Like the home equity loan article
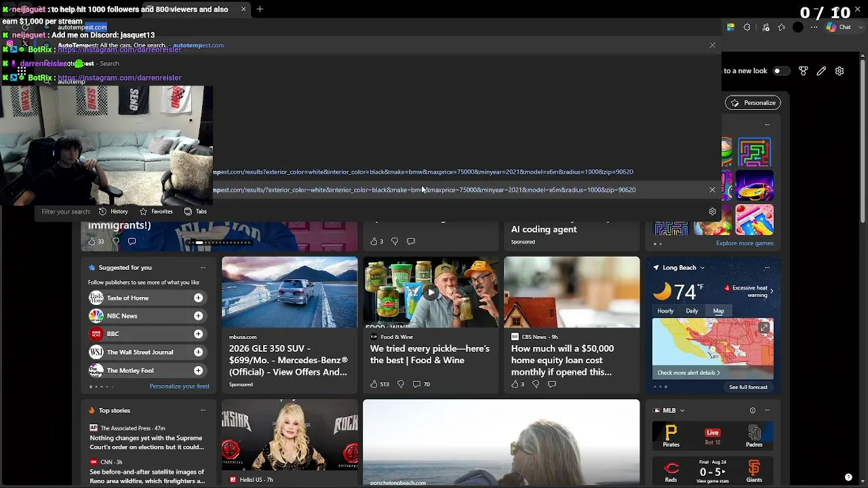The image size is (868, 488). click(515, 384)
